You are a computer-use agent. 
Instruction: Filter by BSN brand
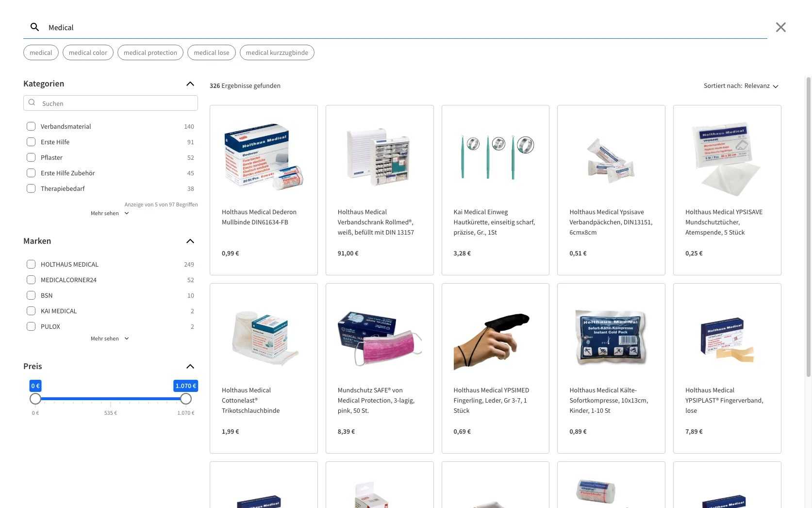click(x=31, y=295)
